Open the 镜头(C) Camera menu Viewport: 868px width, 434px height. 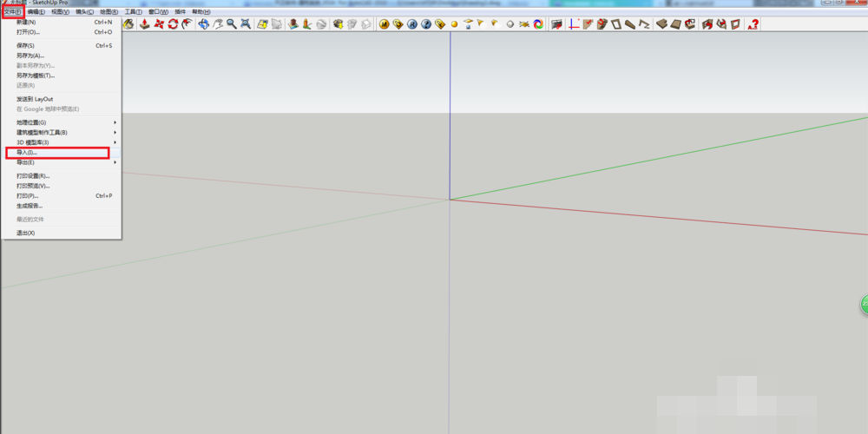(x=85, y=11)
